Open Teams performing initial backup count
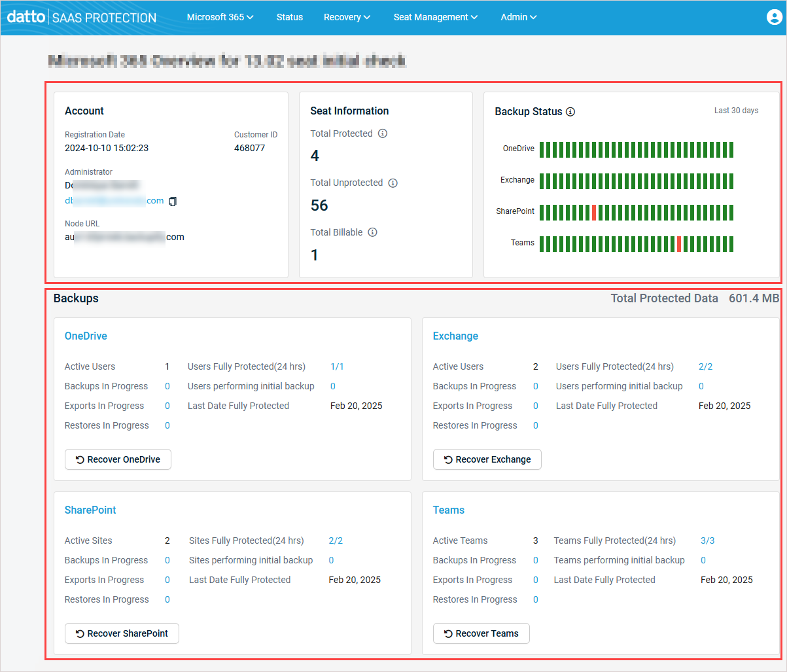 tap(703, 560)
